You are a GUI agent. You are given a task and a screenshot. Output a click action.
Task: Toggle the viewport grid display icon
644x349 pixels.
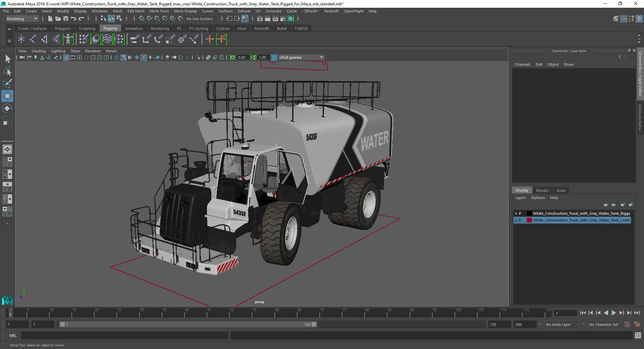(66, 57)
